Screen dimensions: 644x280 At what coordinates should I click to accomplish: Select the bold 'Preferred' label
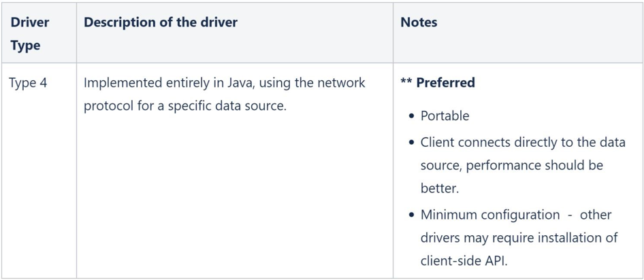[446, 83]
